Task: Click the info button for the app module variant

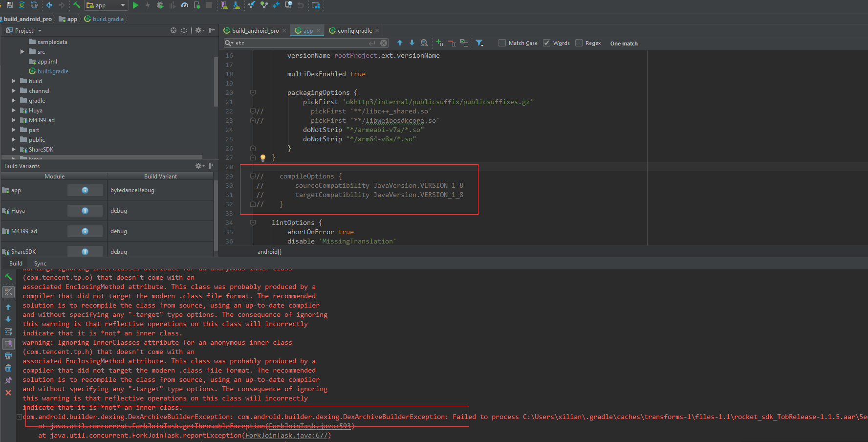Action: click(x=85, y=190)
